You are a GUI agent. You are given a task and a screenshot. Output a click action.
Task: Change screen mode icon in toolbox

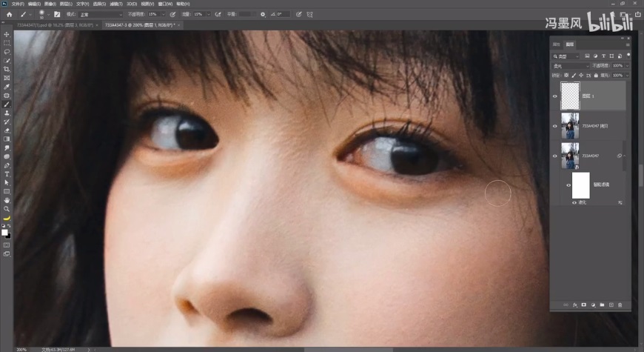[x=7, y=254]
